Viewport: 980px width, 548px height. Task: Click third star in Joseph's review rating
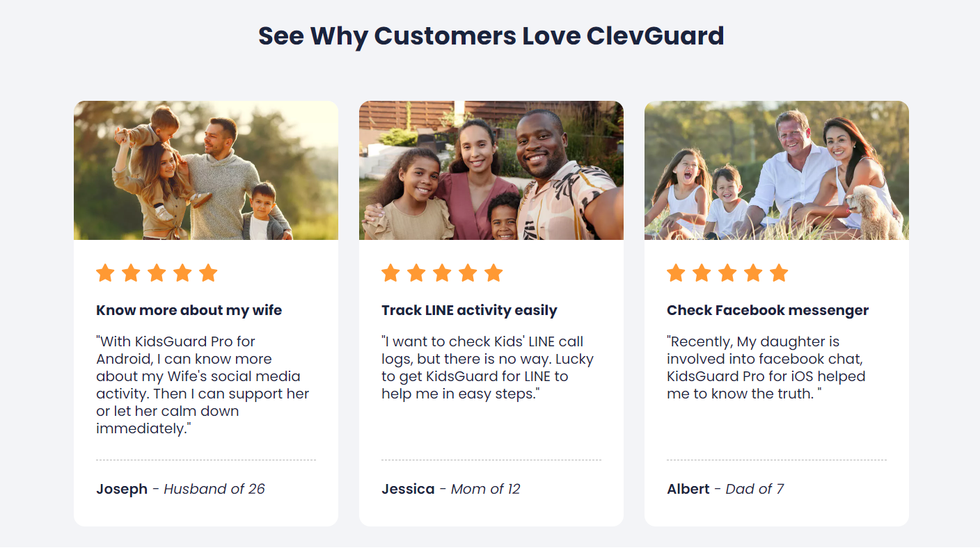point(157,273)
